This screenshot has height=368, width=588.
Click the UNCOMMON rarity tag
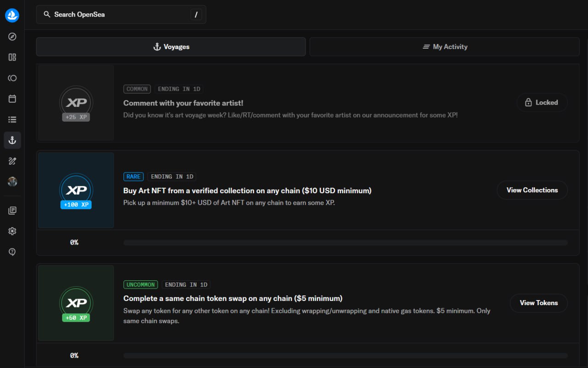click(x=141, y=285)
